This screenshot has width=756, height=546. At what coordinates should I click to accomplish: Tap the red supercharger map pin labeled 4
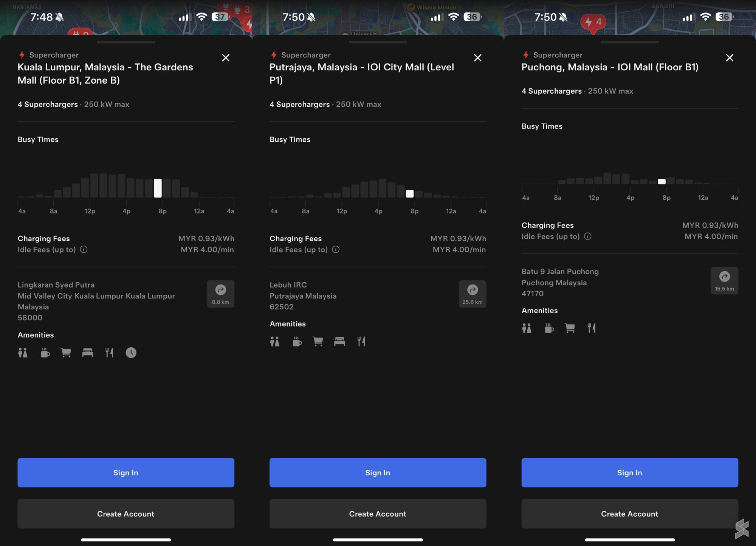(593, 22)
